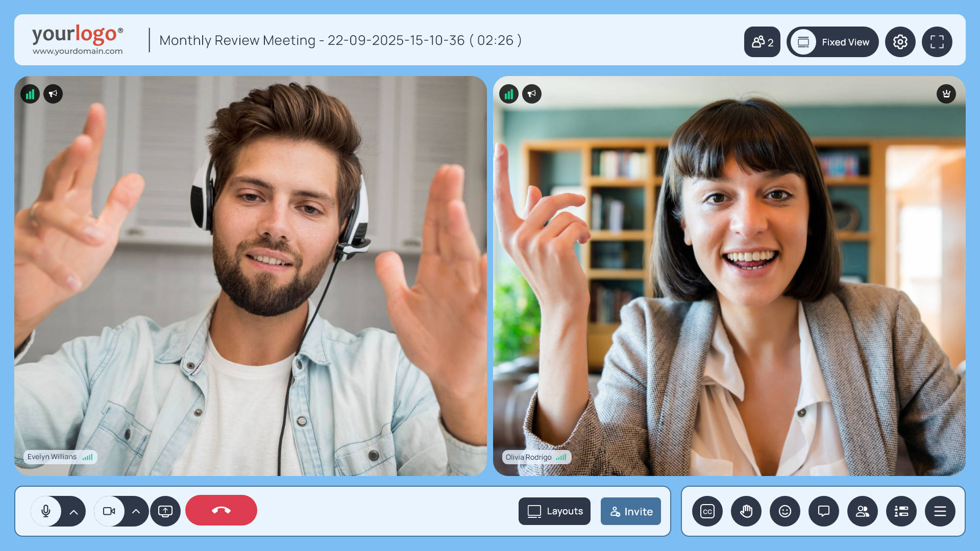
Task: Open the hamburger more-options menu
Action: point(940,511)
